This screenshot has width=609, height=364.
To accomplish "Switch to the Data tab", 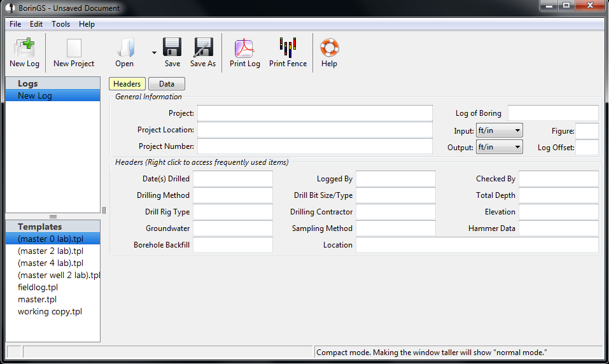I will pos(167,84).
